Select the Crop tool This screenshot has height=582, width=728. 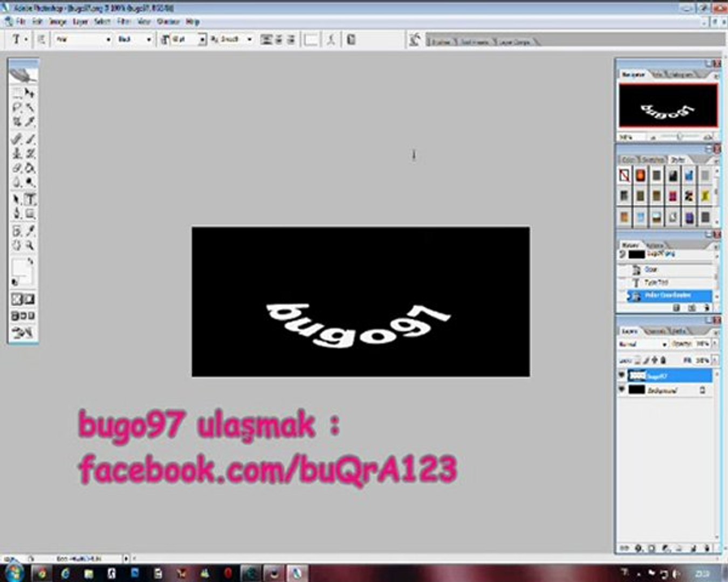point(17,121)
